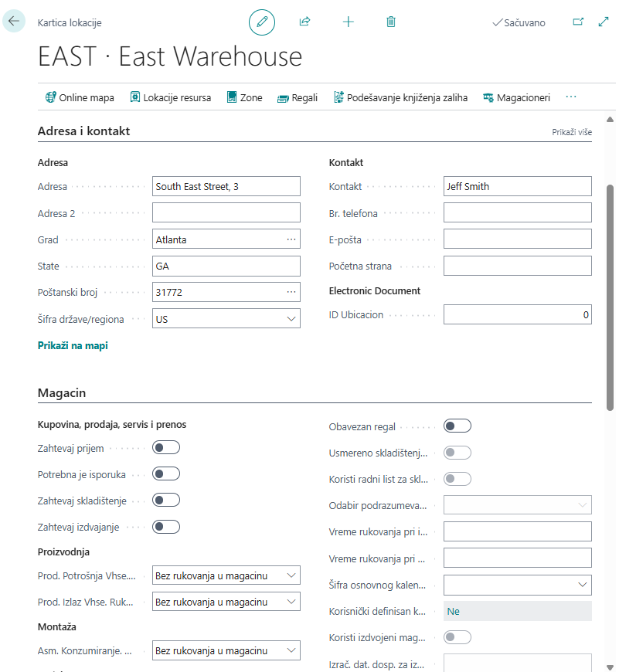The width and height of the screenshot is (619, 672).
Task: Click the trash delete icon
Action: [391, 22]
